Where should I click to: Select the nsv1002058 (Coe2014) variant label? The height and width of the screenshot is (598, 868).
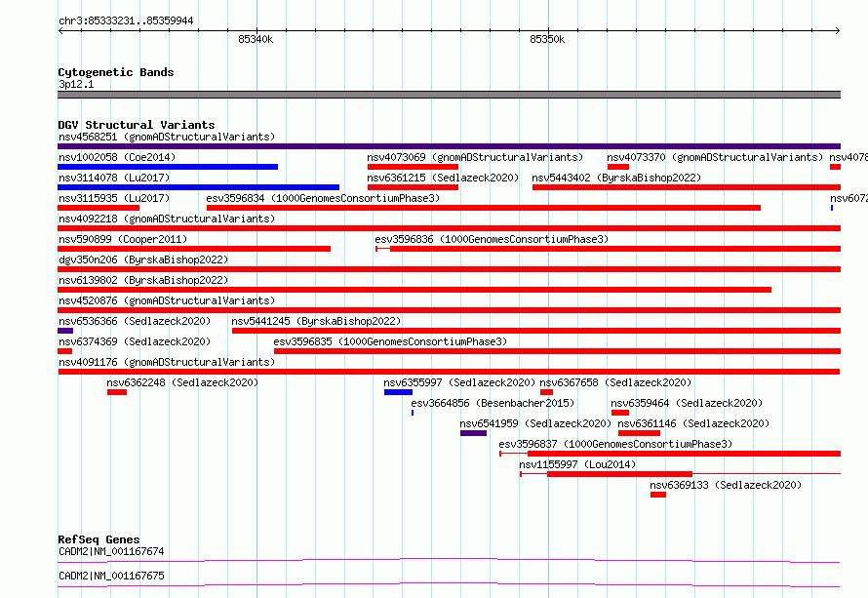click(x=117, y=157)
